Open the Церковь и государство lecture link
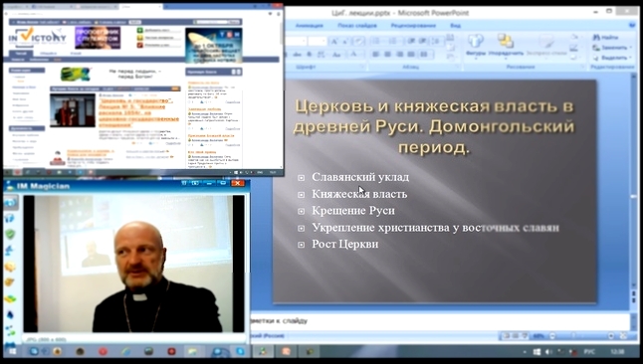This screenshot has width=643, height=364. point(139,112)
